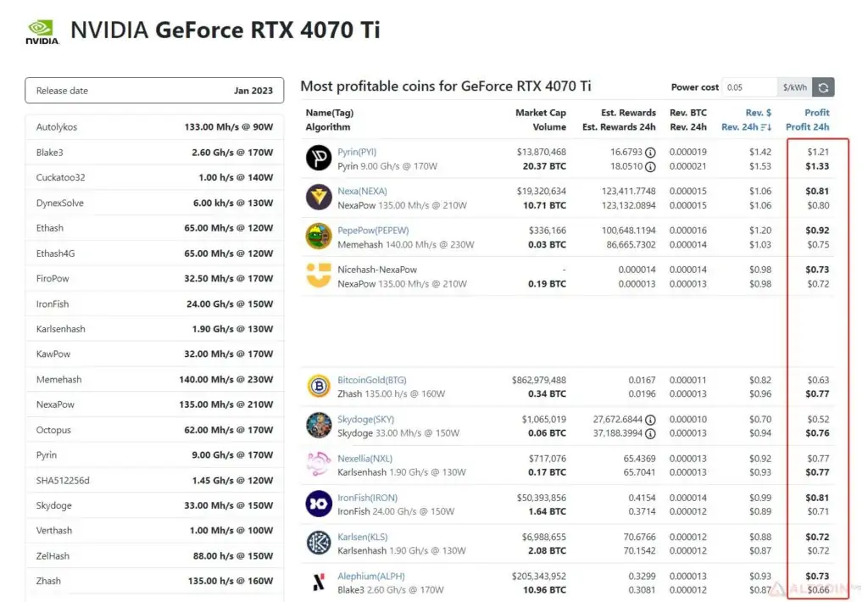Click the Karlsen coin logo
Image resolution: width=868 pixels, height=602 pixels.
click(x=319, y=543)
